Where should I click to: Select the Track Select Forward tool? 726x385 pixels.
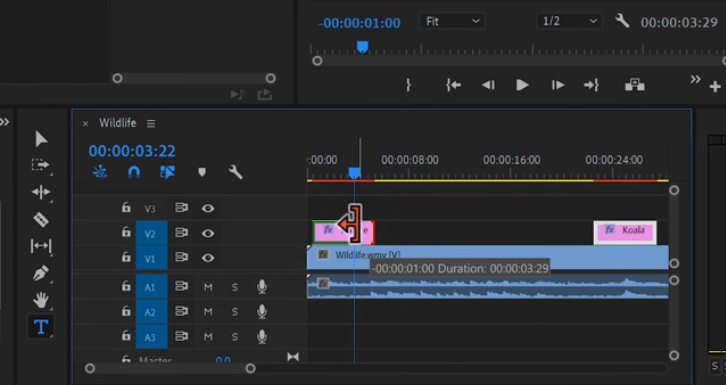[40, 165]
